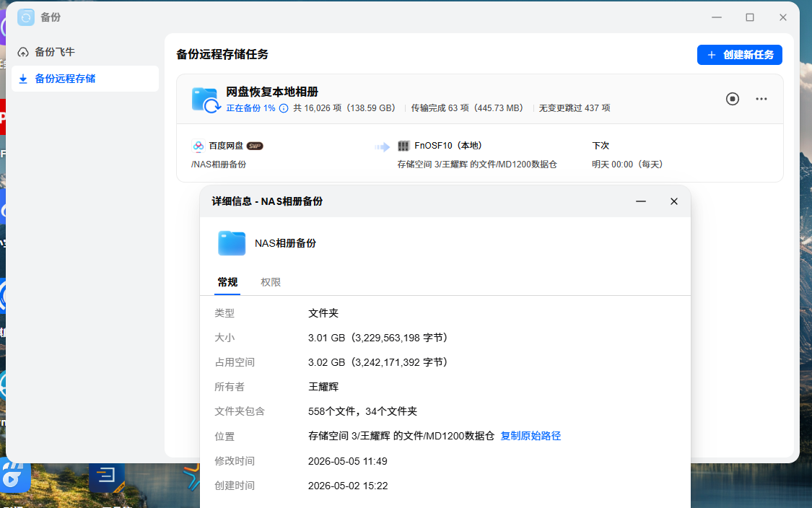Click the 复制原始路径 link
The image size is (812, 508).
point(531,436)
